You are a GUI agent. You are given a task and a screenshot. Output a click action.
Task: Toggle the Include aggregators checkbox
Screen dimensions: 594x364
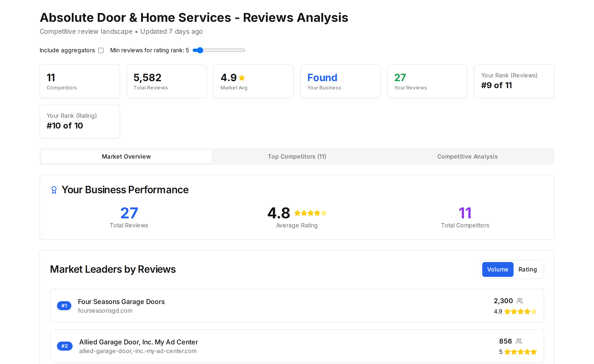101,50
